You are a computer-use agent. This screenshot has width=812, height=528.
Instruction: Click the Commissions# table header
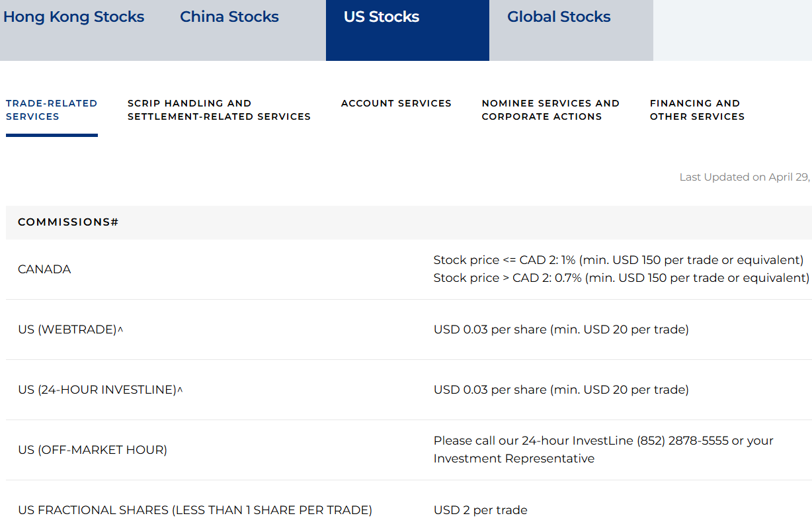(68, 222)
